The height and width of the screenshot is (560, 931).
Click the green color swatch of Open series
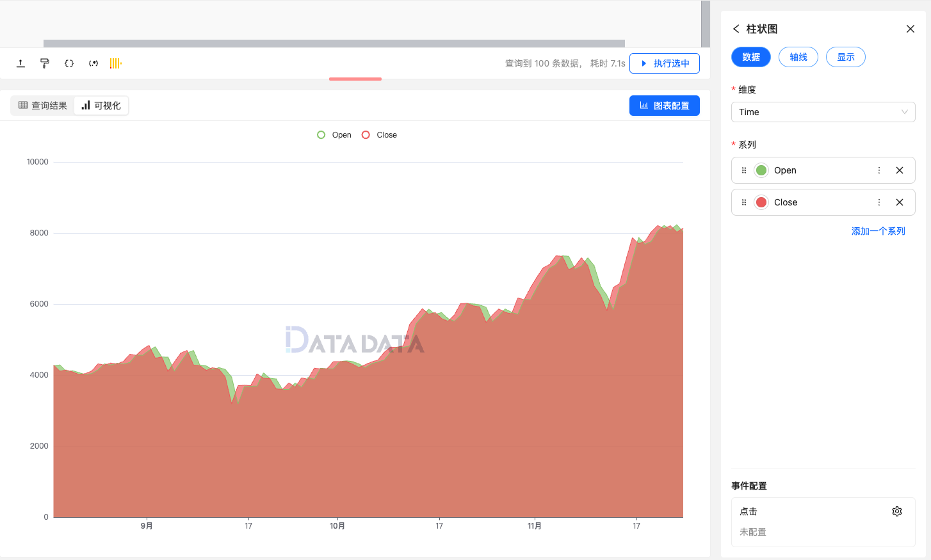coord(761,170)
